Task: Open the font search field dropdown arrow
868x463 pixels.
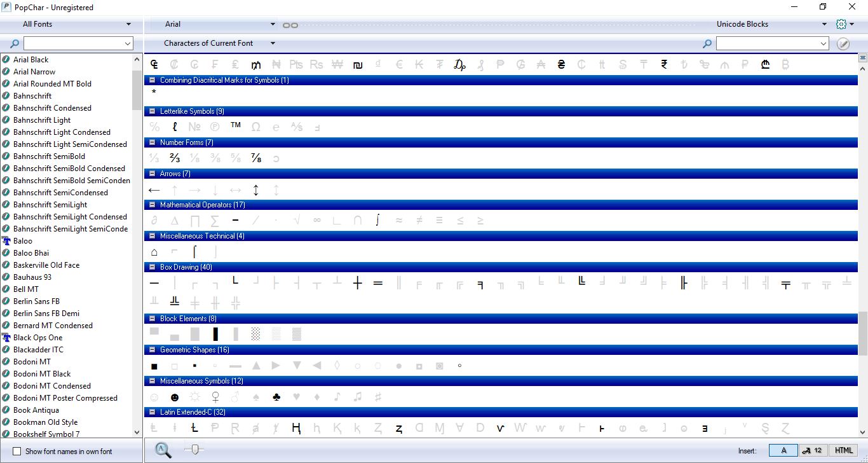Action: click(128, 44)
